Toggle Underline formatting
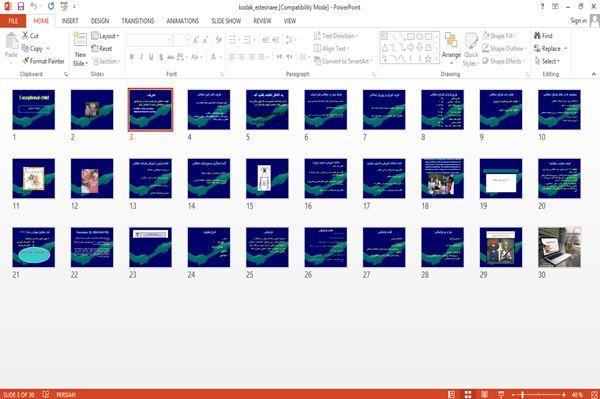The image size is (600, 399). click(x=151, y=57)
